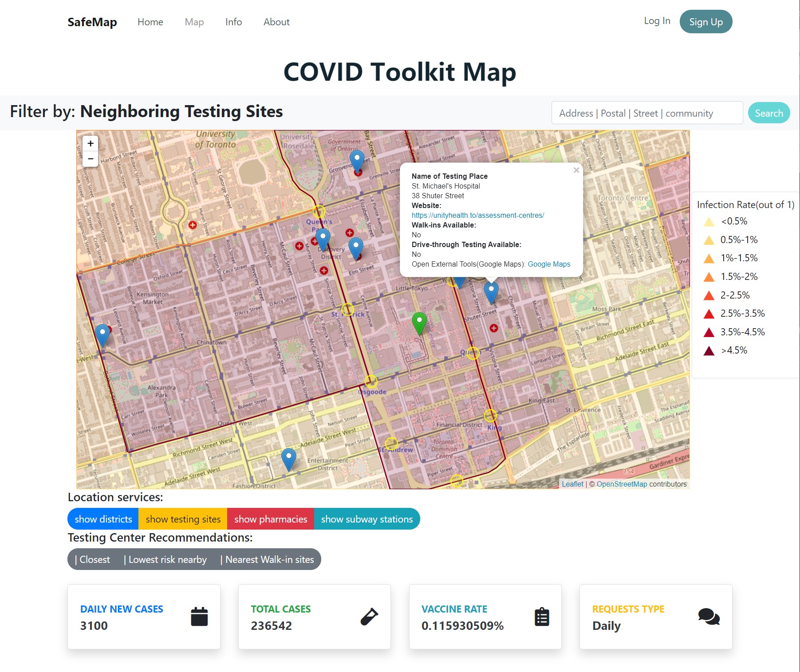Image resolution: width=800 pixels, height=672 pixels.
Task: Click the Search button
Action: (769, 113)
